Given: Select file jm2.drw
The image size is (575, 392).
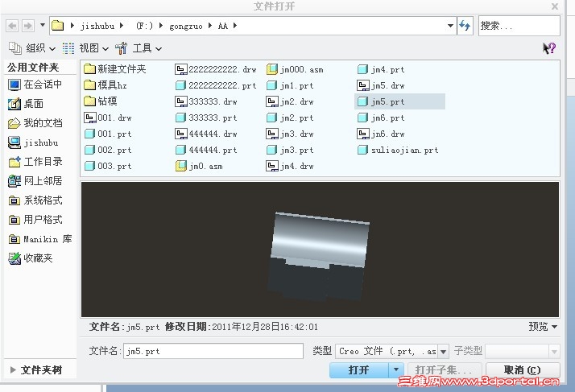Looking at the screenshot, I should [290, 101].
